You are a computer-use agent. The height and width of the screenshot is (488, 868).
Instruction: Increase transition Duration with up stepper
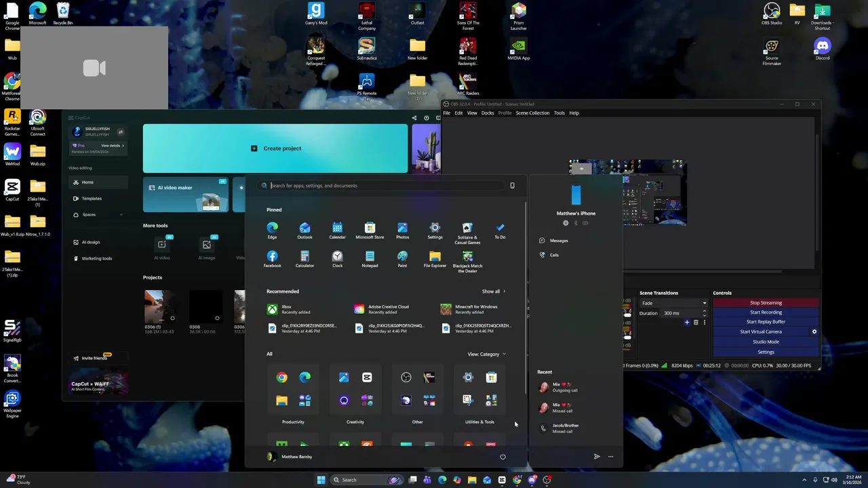(x=705, y=311)
